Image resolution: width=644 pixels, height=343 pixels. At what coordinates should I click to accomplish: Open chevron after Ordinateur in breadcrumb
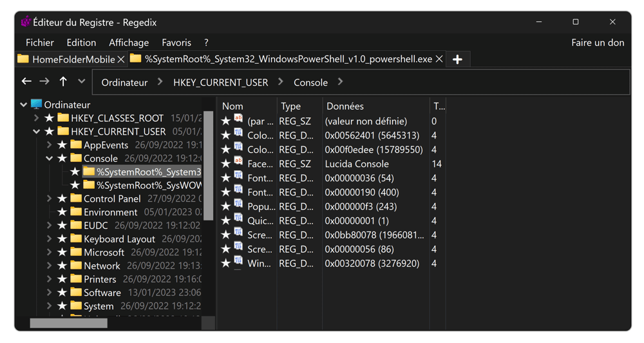coord(160,82)
